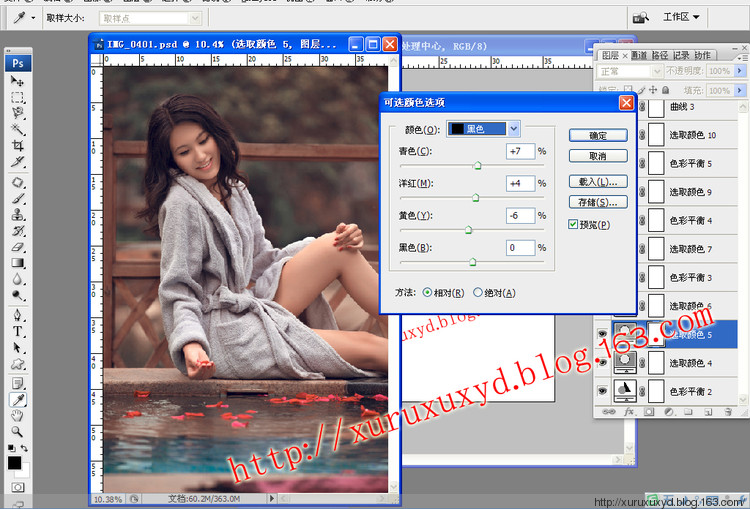Select the Slice tool

click(x=18, y=162)
